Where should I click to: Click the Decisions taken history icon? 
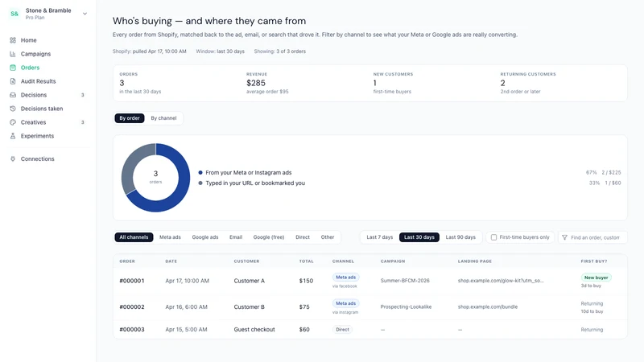[x=13, y=109]
